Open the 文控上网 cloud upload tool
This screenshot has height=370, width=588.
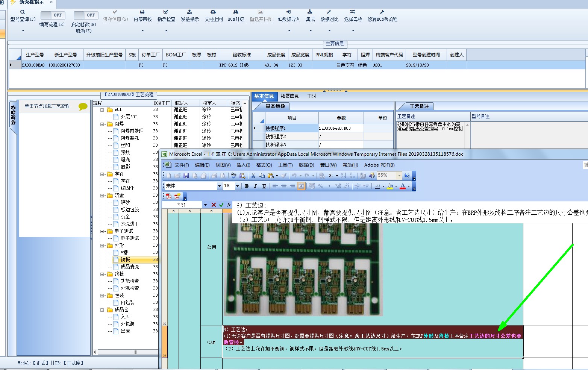[213, 12]
